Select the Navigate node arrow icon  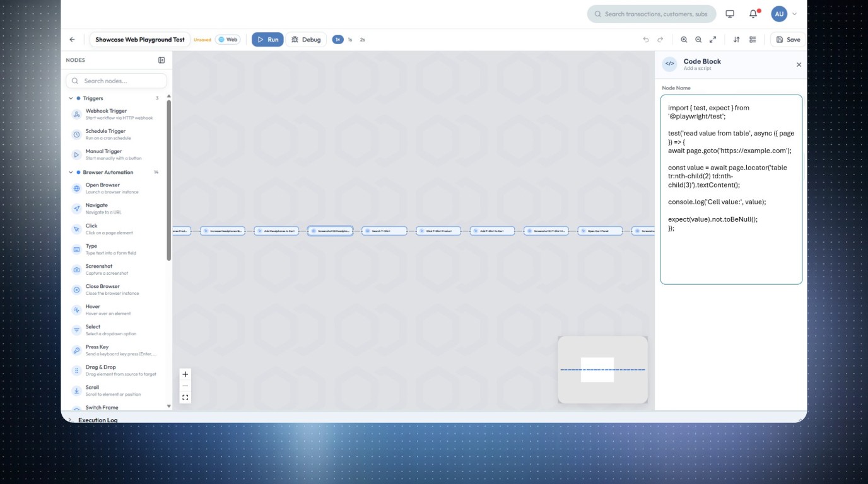(x=76, y=209)
